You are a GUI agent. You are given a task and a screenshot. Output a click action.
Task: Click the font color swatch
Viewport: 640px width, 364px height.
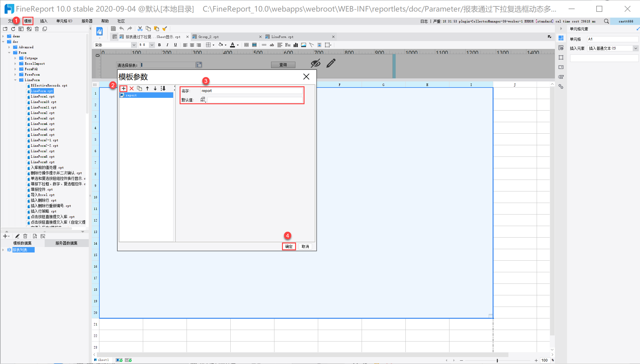point(232,45)
